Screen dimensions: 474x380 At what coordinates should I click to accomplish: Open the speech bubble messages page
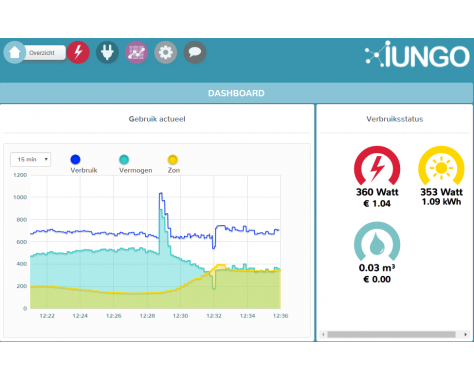195,52
